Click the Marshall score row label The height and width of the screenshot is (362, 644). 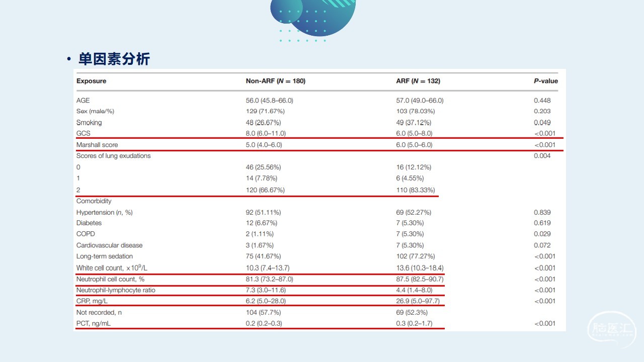[97, 145]
